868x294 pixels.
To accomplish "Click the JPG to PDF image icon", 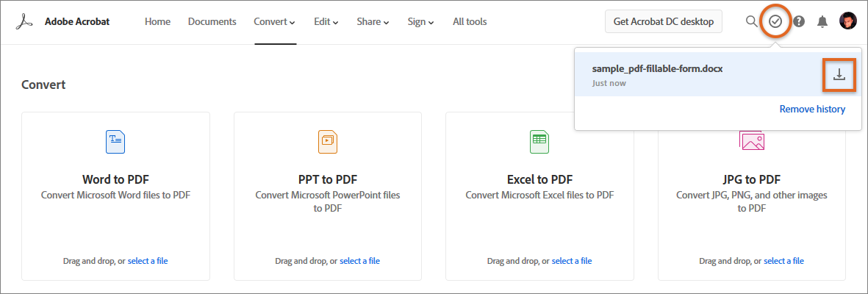I will click(x=752, y=140).
